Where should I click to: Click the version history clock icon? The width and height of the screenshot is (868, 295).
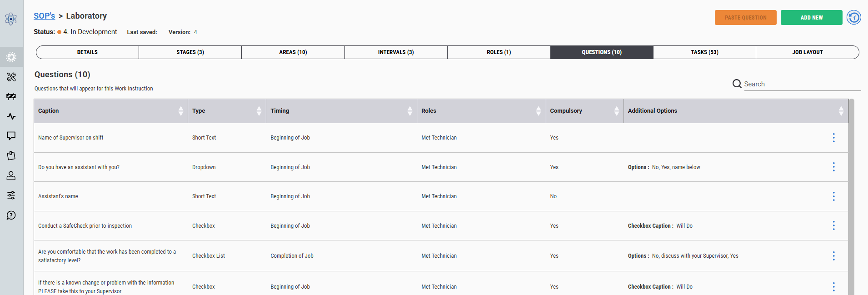tap(854, 18)
